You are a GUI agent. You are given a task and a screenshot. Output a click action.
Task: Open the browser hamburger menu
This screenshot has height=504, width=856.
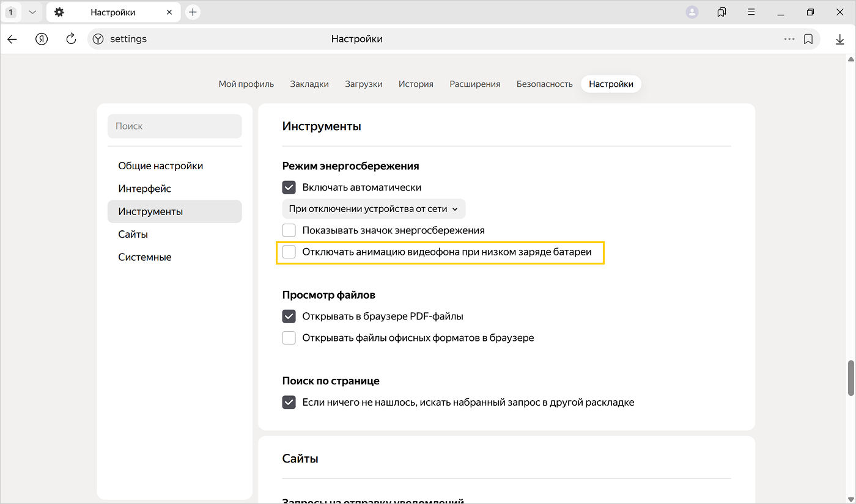click(x=751, y=12)
